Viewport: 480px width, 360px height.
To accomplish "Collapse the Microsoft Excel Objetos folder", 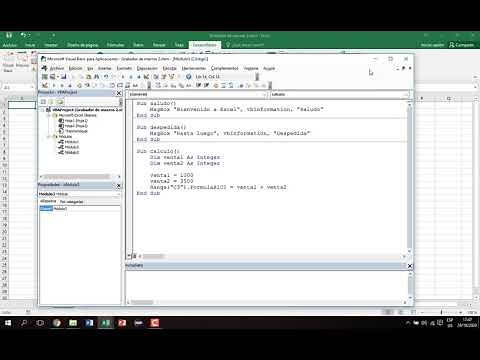I will tap(49, 115).
